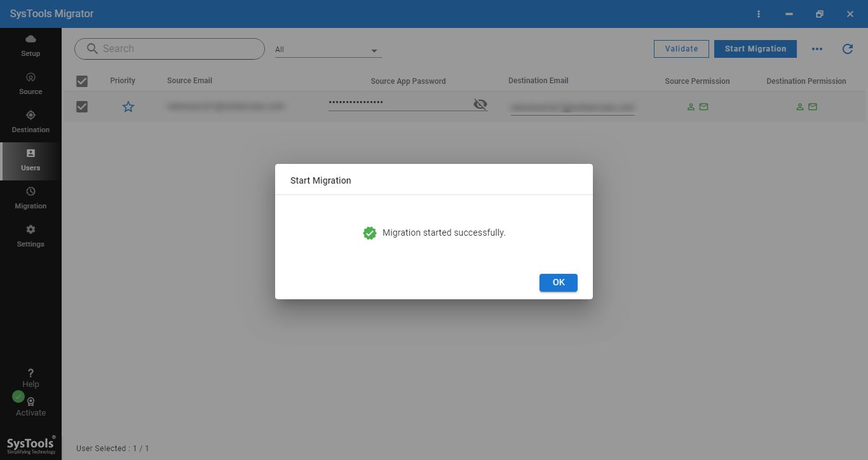The width and height of the screenshot is (868, 460).
Task: Uncheck the select-all users checkbox
Action: (81, 81)
